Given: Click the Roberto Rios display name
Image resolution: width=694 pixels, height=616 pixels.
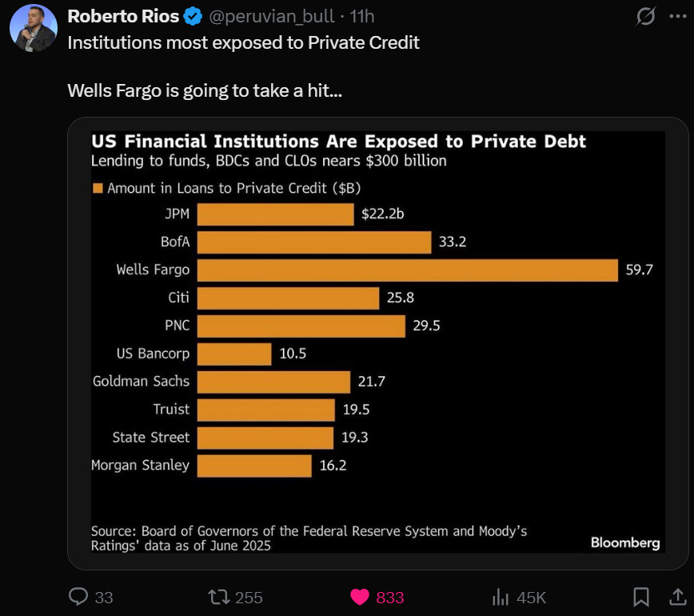Looking at the screenshot, I should 123,16.
